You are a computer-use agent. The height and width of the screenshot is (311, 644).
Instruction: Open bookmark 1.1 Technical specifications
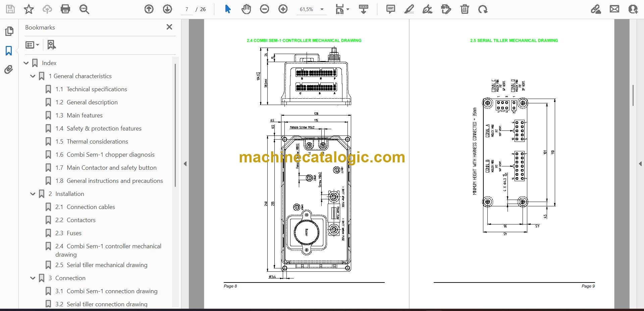click(97, 89)
